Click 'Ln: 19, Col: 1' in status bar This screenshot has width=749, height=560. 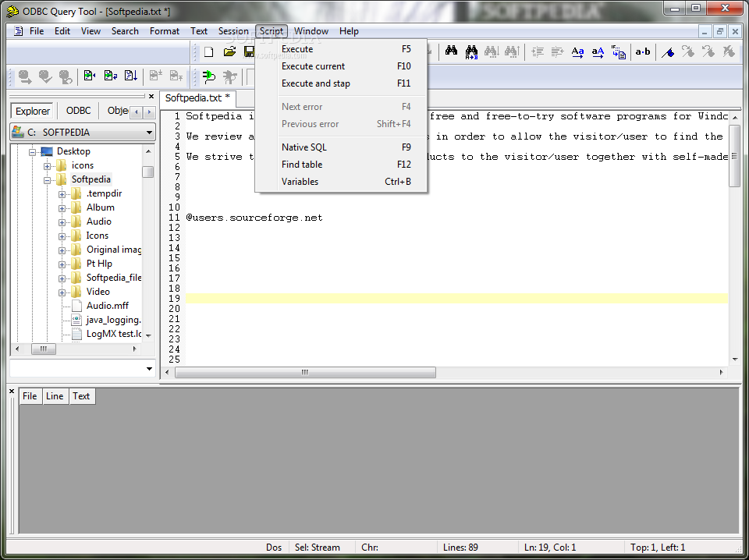coord(550,548)
